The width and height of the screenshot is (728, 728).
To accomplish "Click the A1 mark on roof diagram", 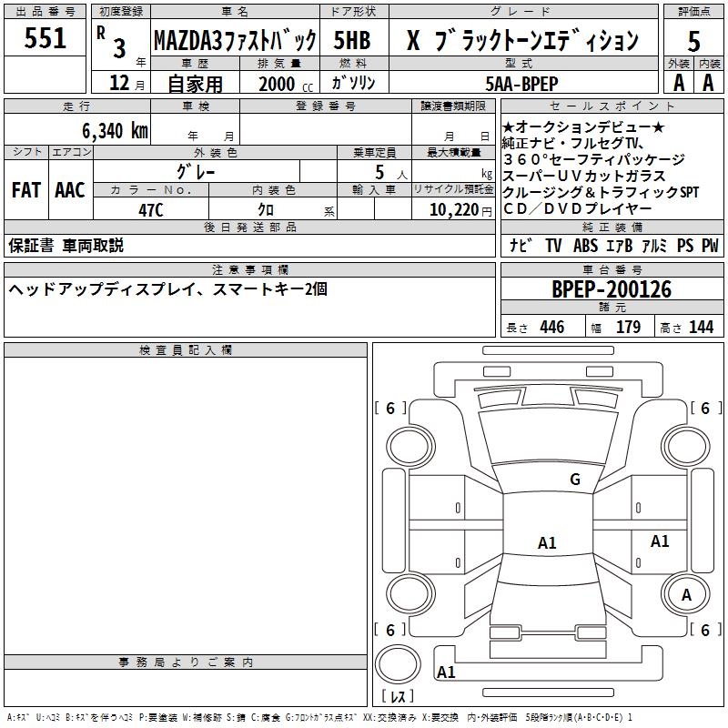I will tap(547, 542).
